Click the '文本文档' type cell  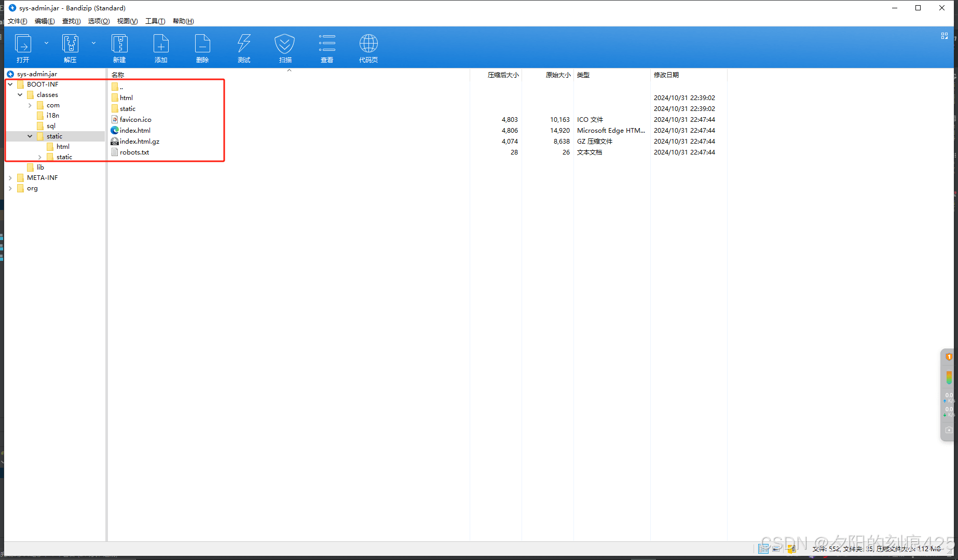pos(590,152)
